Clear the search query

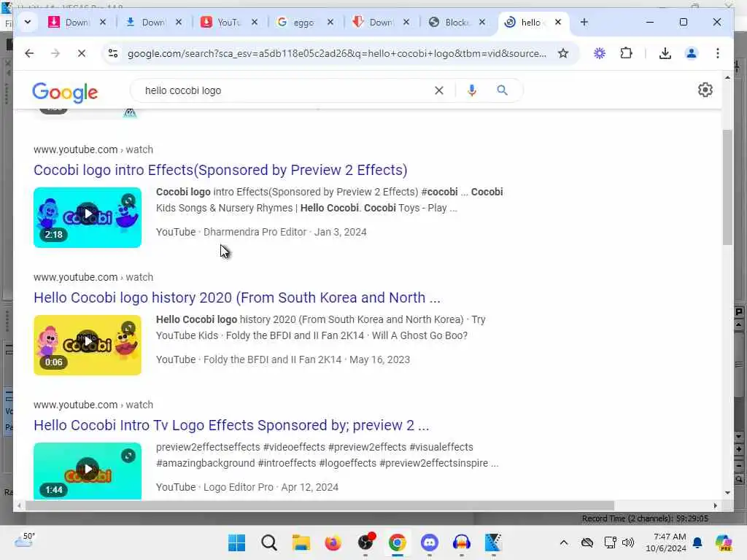tap(438, 90)
